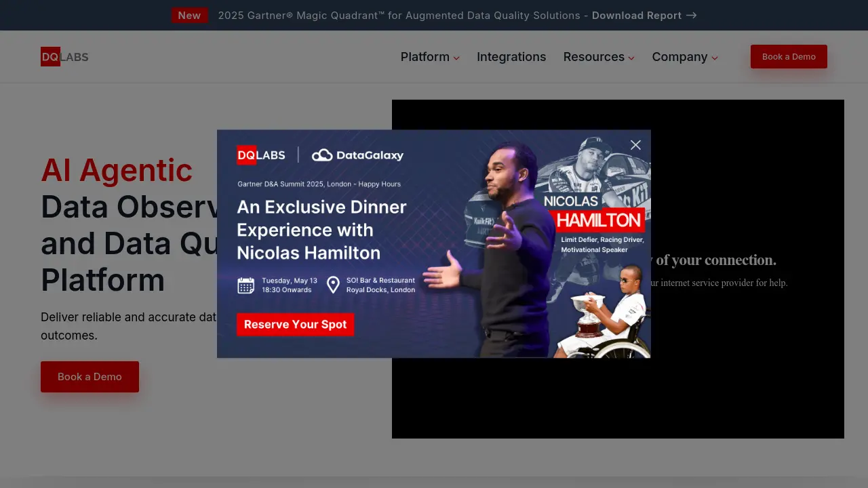Viewport: 868px width, 488px height.
Task: Click 'An Exclusive Dinner Experience' headline
Action: 321,230
